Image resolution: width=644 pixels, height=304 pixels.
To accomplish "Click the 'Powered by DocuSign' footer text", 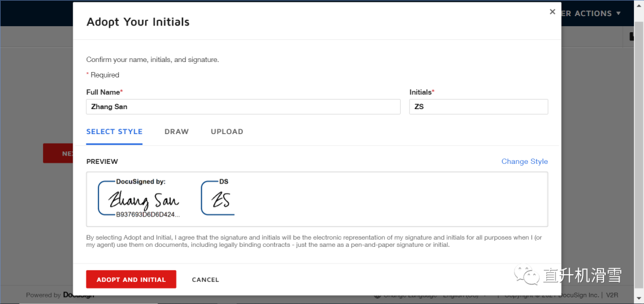I will (x=60, y=295).
